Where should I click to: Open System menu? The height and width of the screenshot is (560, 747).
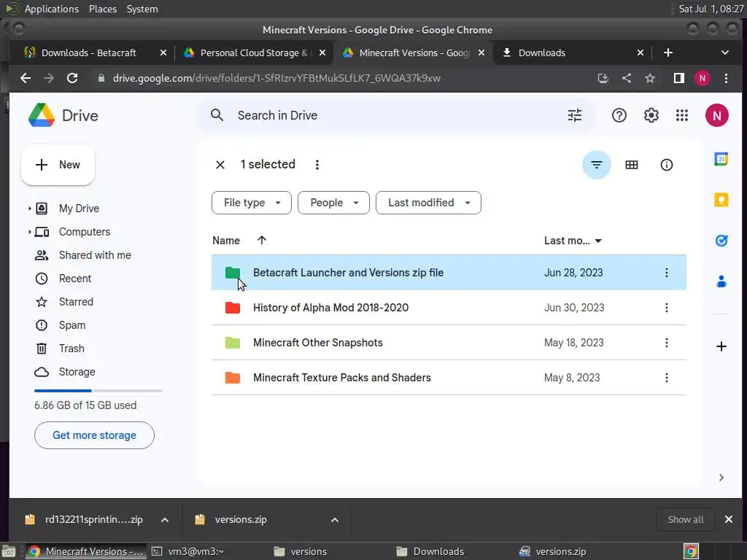coord(142,9)
